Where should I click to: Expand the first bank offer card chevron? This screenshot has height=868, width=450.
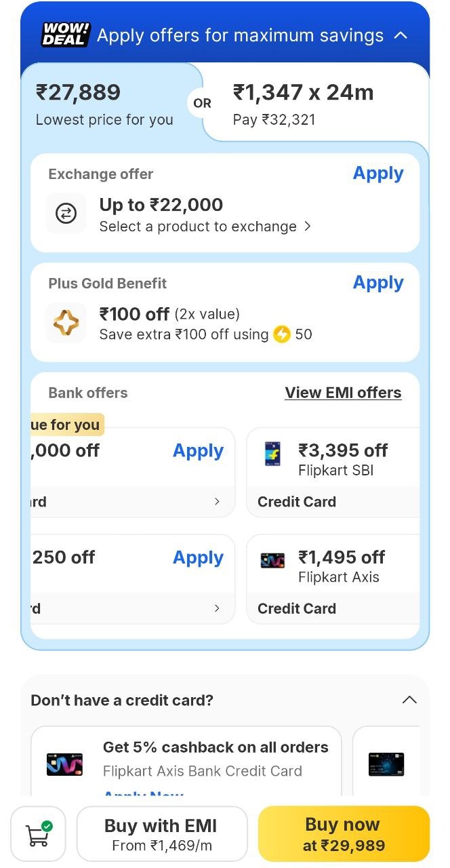[x=217, y=502]
